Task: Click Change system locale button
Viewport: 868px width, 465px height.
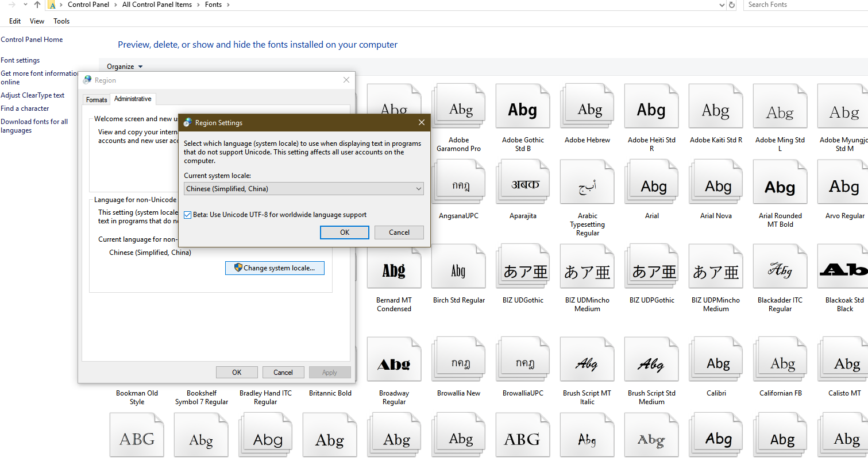Action: [x=275, y=268]
